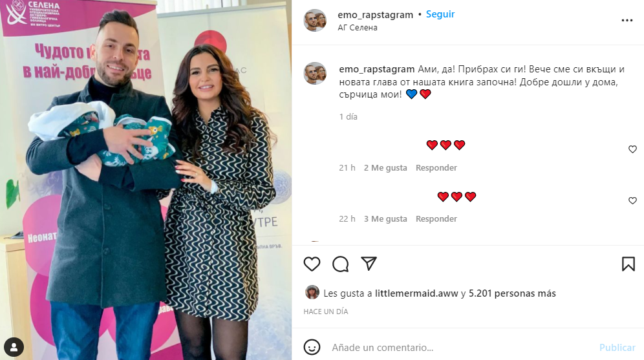Save the post with the bookmark icon
644x360 pixels.
pyautogui.click(x=628, y=264)
